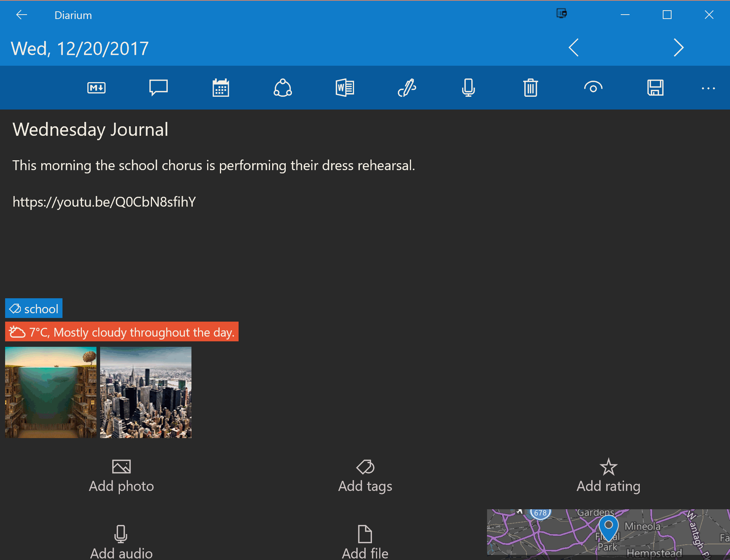Toggle preview mode with the eye icon
The height and width of the screenshot is (560, 730).
coord(593,88)
